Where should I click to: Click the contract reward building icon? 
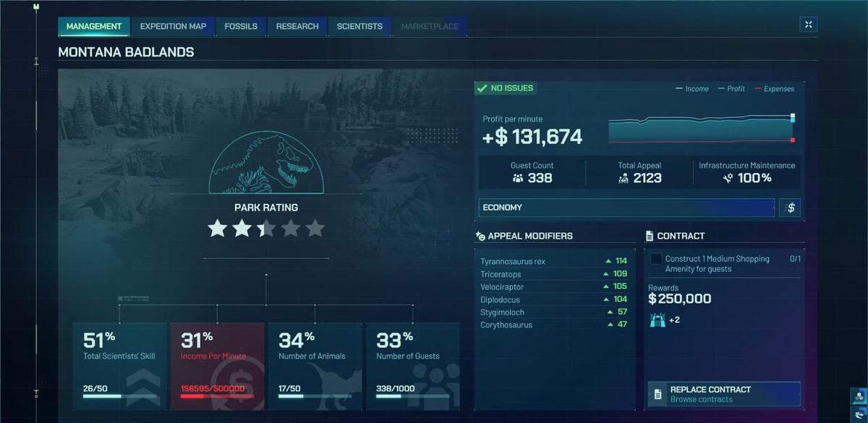657,320
